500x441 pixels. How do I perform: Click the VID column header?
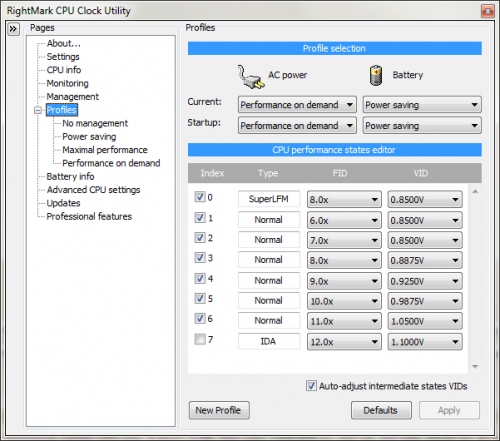[x=421, y=173]
